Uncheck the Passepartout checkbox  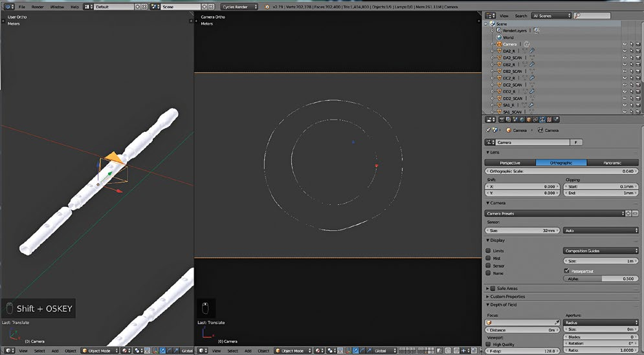point(567,271)
